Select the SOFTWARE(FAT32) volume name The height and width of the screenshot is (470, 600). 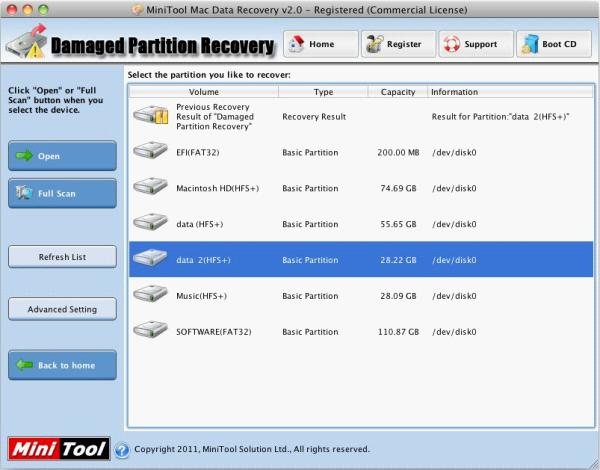point(214,331)
